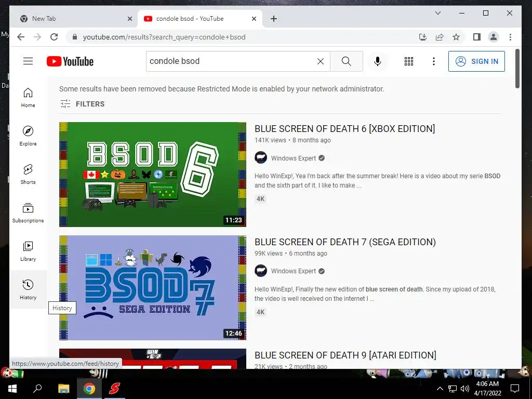Close the New Tab tab
This screenshot has height=399, width=532.
click(129, 19)
